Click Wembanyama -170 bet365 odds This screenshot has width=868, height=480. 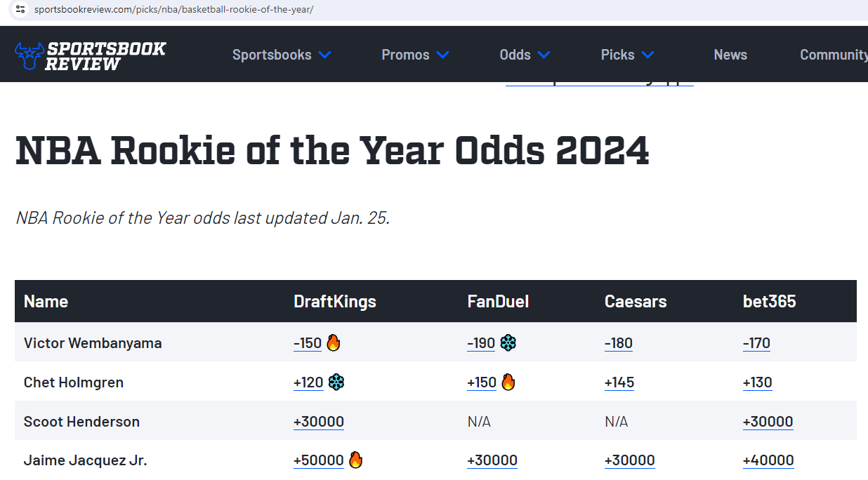[756, 343]
